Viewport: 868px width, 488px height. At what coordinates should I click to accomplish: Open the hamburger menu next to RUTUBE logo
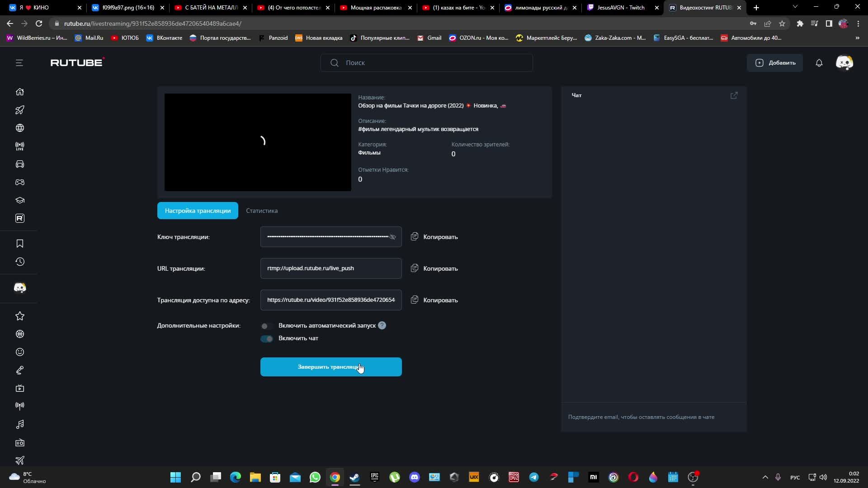click(x=19, y=63)
